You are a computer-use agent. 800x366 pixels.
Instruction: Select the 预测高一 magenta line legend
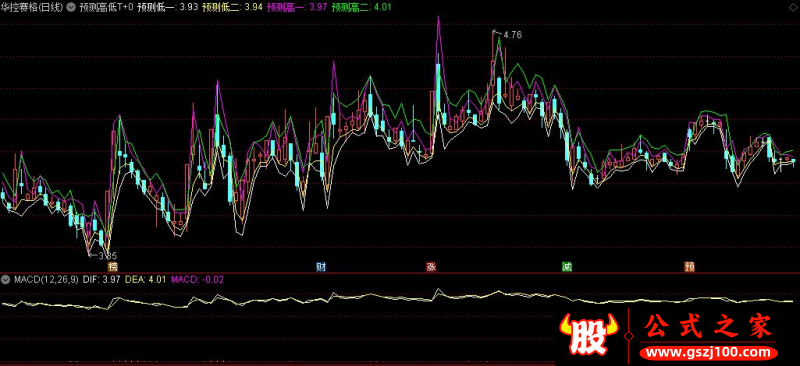(x=296, y=8)
